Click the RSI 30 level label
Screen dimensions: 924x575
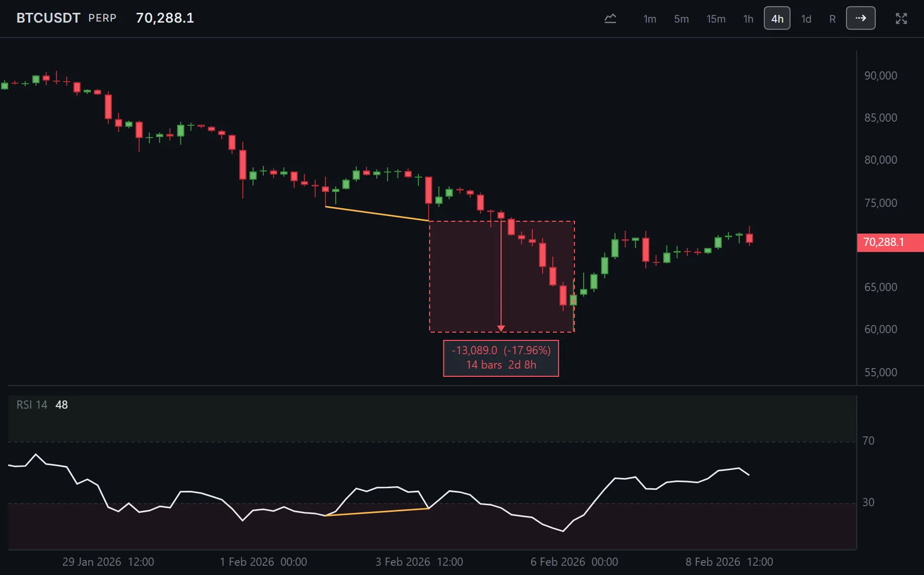tap(868, 502)
